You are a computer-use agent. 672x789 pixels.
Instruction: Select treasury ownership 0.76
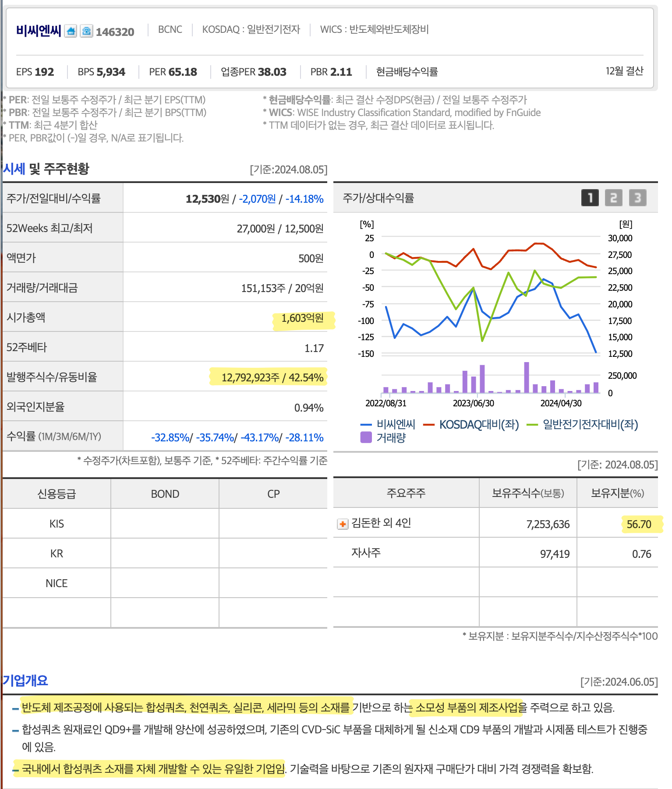pos(641,554)
